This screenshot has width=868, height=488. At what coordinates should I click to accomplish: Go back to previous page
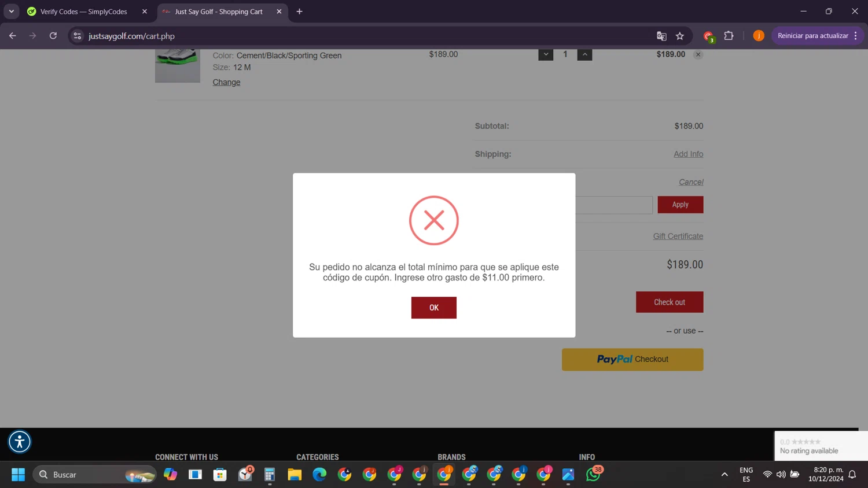tap(12, 36)
